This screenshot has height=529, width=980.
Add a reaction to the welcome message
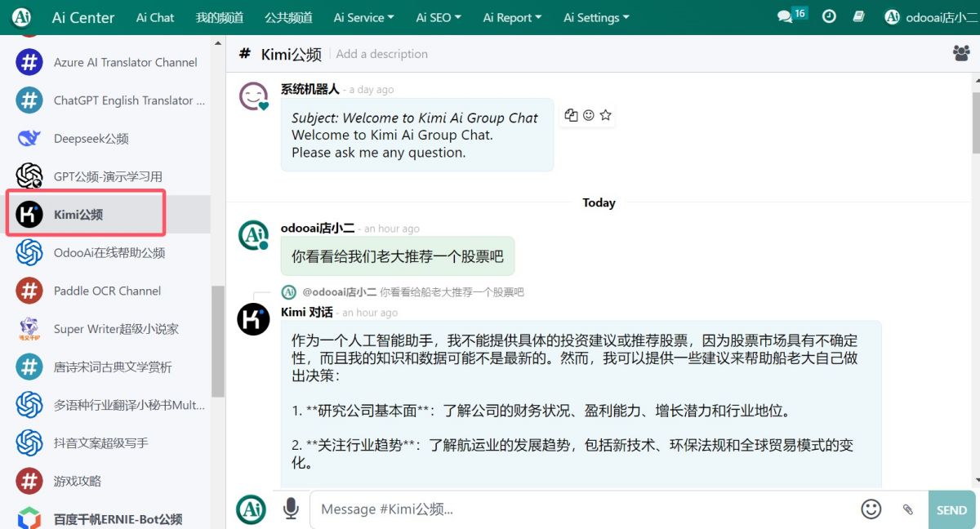pyautogui.click(x=588, y=115)
